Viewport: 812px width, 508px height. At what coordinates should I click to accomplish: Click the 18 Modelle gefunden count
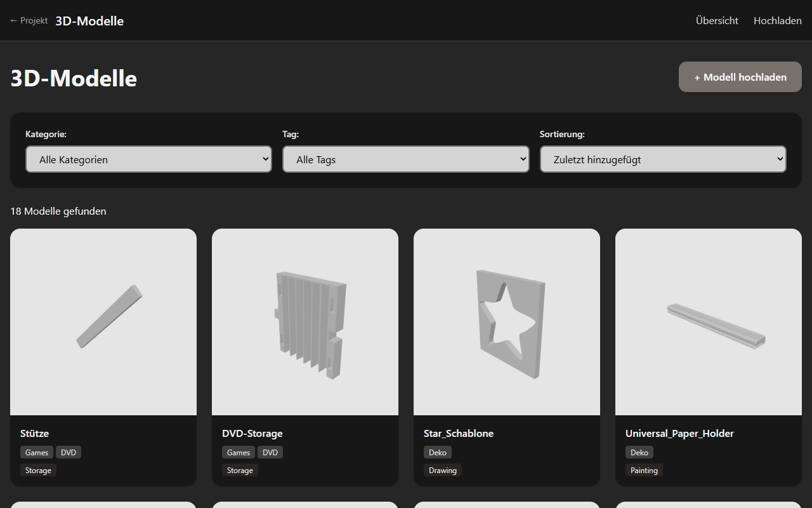[58, 211]
